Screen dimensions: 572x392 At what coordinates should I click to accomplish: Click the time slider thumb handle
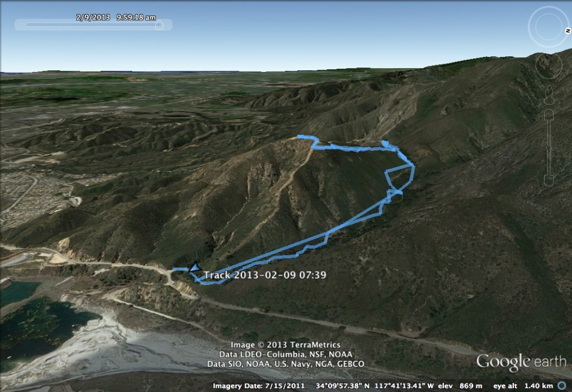pyautogui.click(x=159, y=25)
